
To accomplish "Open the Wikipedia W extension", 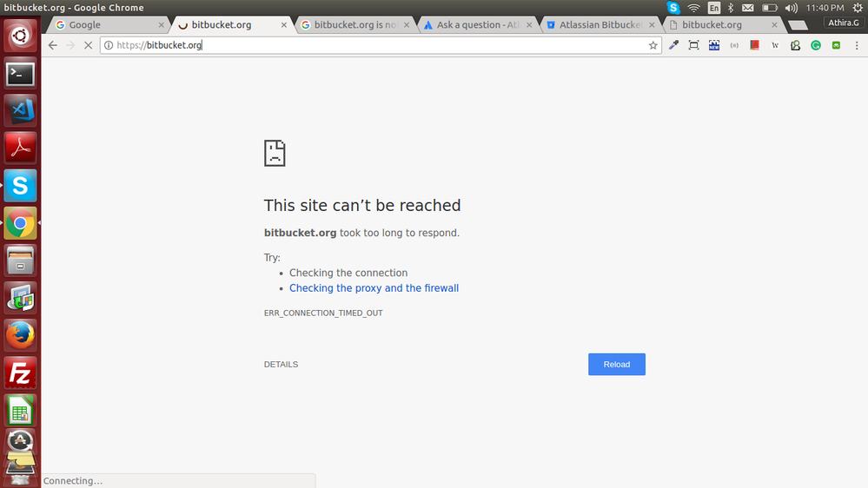I will coord(775,45).
